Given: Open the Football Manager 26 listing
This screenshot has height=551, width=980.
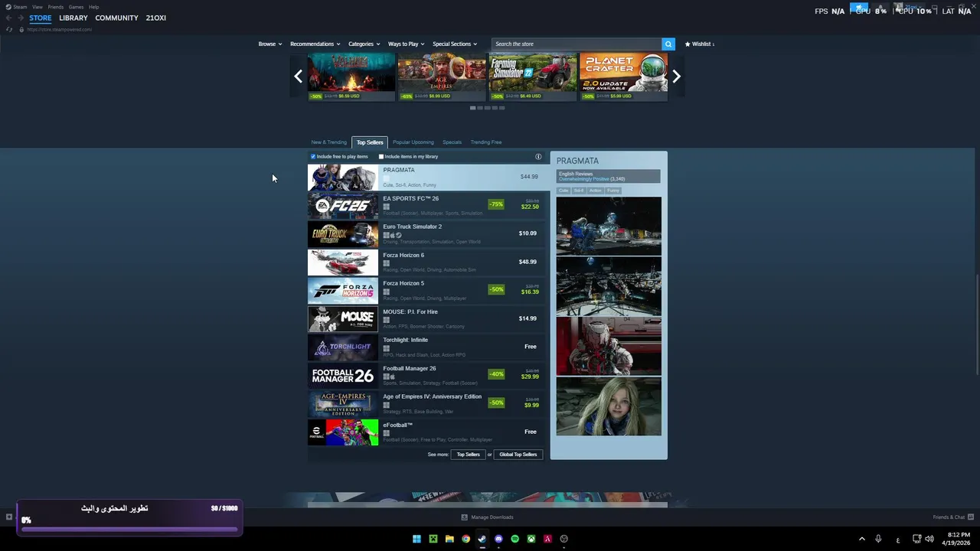Looking at the screenshot, I should [x=428, y=376].
